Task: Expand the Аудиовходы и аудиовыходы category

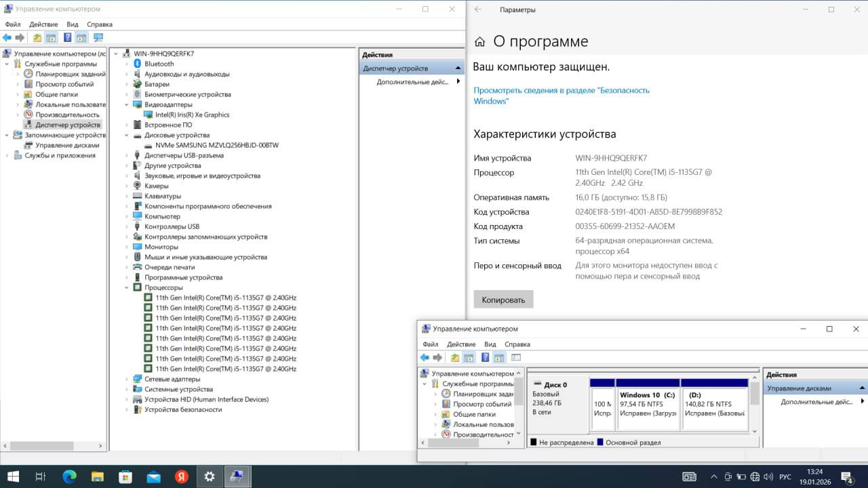Action: coord(127,74)
